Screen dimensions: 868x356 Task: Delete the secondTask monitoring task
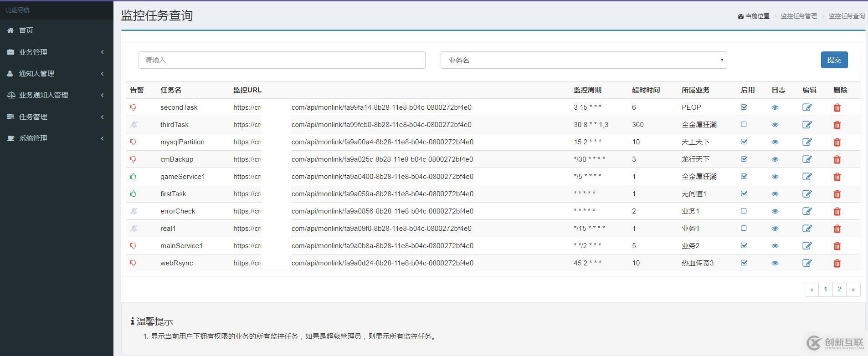[837, 107]
